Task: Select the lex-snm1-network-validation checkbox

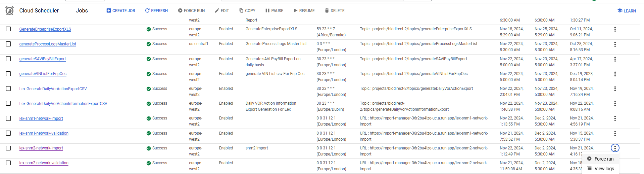Action: tap(8, 133)
